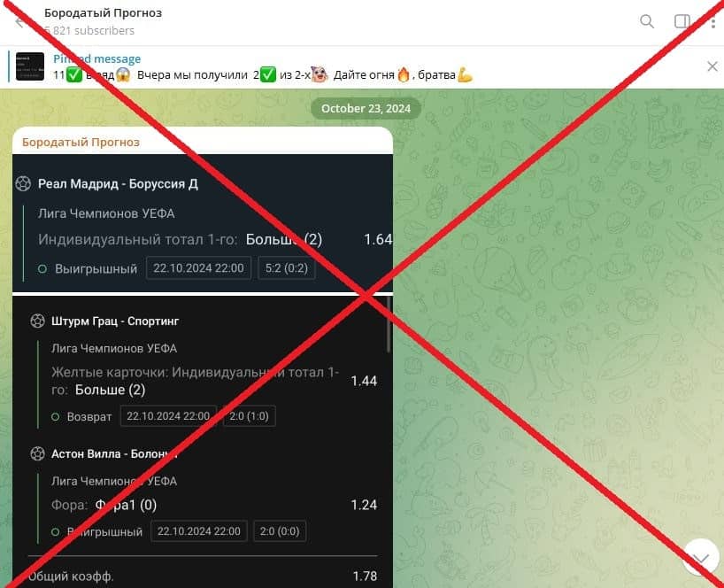Select Выигрышный status circle under Реал Мадрид
Image resolution: width=724 pixels, height=588 pixels.
[x=42, y=268]
